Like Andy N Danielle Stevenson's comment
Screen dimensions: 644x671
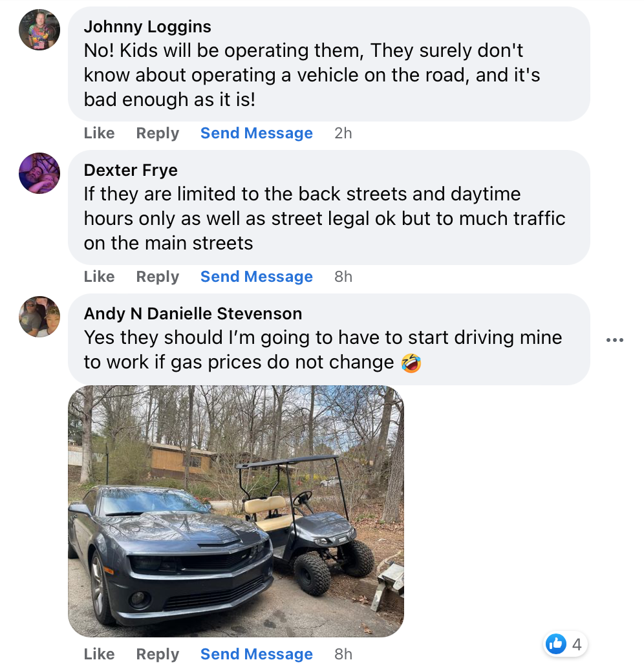[x=99, y=654]
